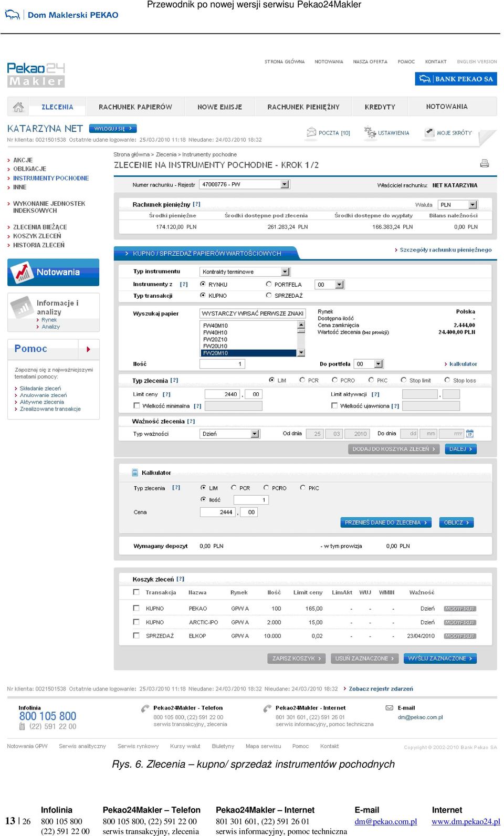Open the Notowania banner chart icon
This screenshot has width=504, height=836.
[x=22, y=272]
